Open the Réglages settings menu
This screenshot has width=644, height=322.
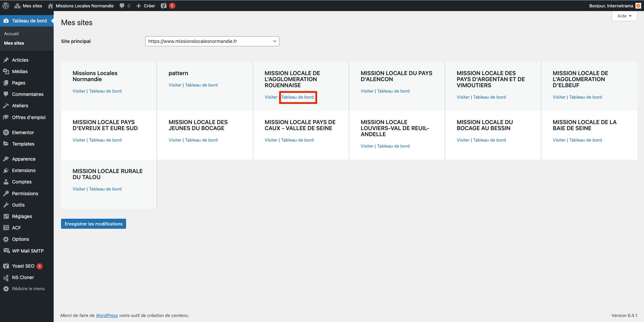coord(22,216)
